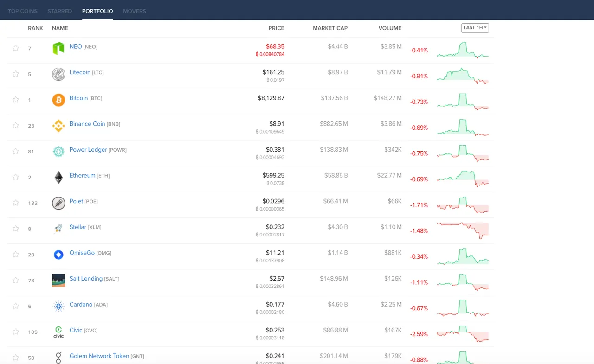Open the Ethereum coin link
Image resolution: width=594 pixels, height=364 pixels.
(x=82, y=175)
